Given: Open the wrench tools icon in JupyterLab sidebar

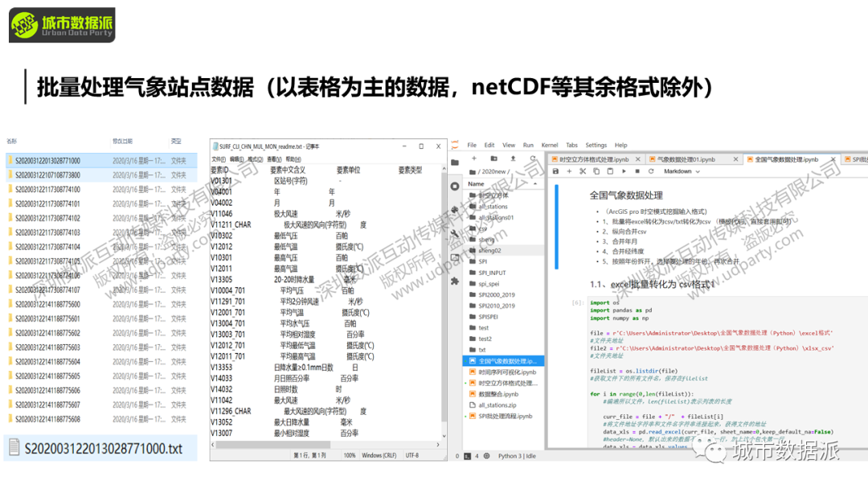Looking at the screenshot, I should click(455, 234).
